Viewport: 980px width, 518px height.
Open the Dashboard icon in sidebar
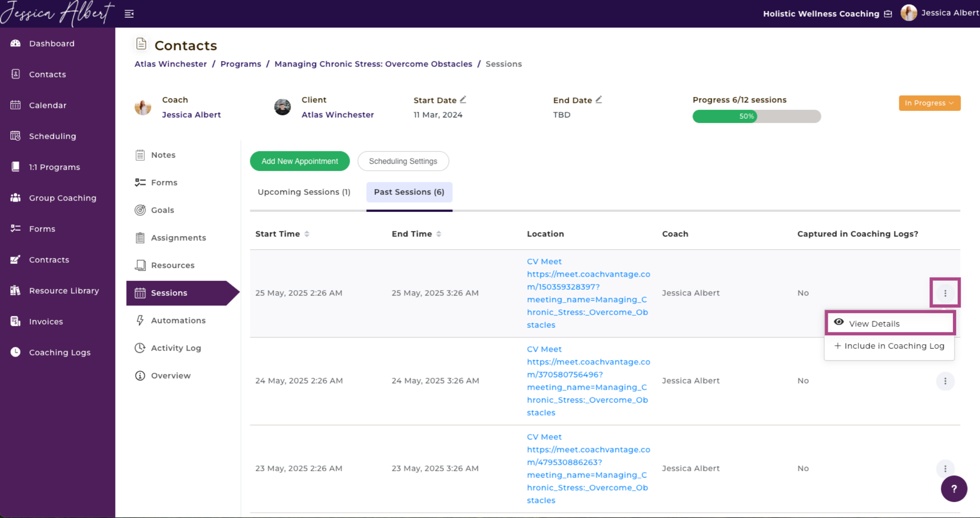click(16, 43)
